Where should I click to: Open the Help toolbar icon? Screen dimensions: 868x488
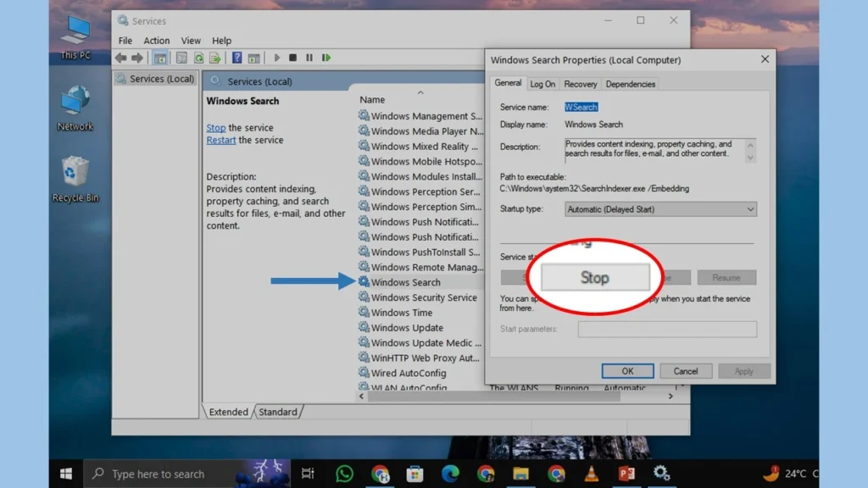pos(237,58)
